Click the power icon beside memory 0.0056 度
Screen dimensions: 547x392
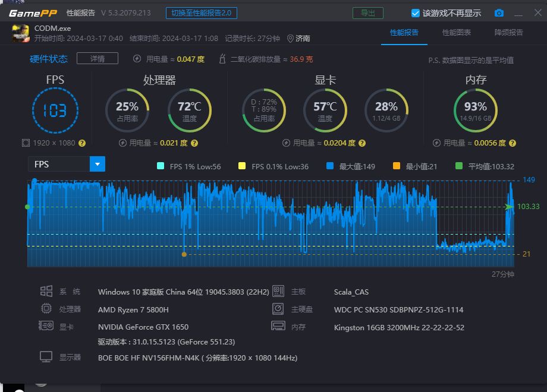436,143
